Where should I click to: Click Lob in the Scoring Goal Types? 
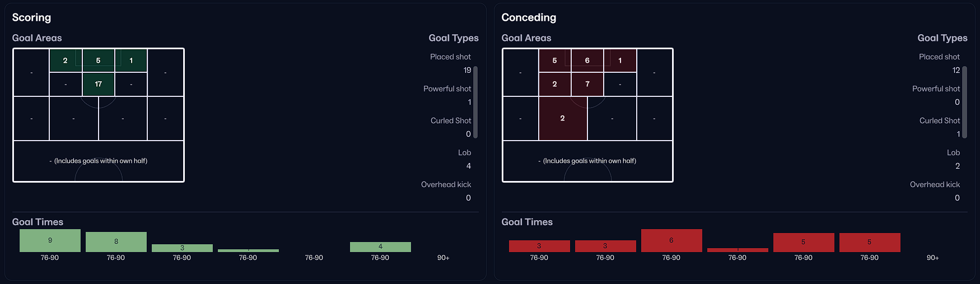[464, 153]
